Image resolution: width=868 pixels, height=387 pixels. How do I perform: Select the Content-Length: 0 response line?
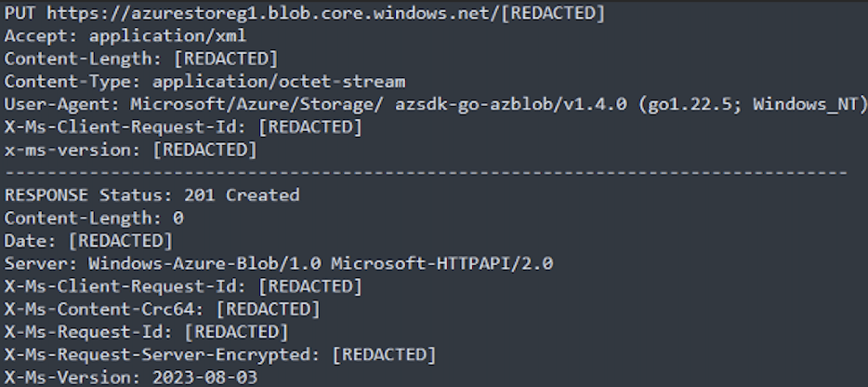tap(94, 218)
